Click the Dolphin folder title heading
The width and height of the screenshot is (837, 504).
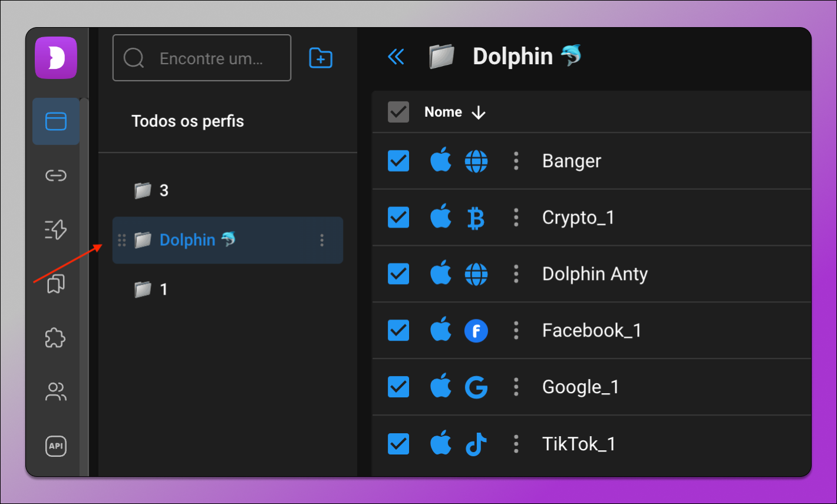click(x=527, y=57)
